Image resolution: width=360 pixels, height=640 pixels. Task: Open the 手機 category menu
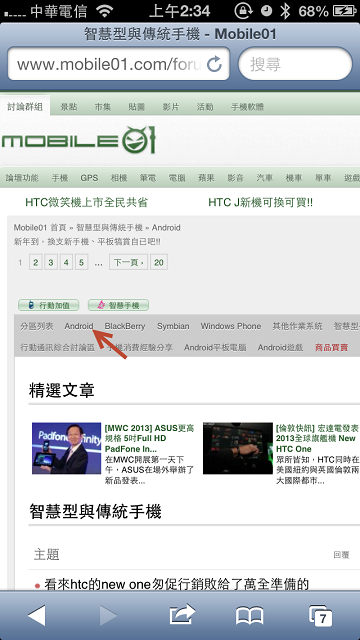[60, 178]
